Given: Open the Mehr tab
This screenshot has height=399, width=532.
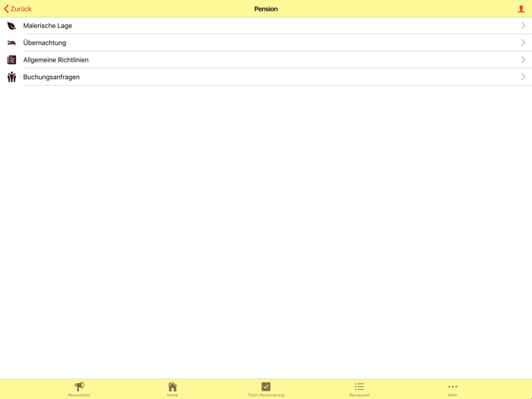Looking at the screenshot, I should pyautogui.click(x=453, y=389).
